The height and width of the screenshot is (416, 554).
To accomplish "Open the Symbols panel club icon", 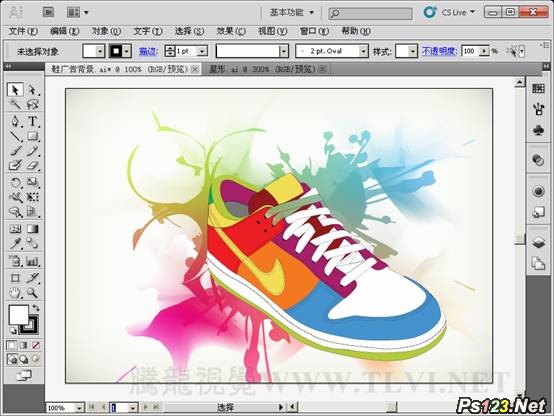I will (x=538, y=130).
